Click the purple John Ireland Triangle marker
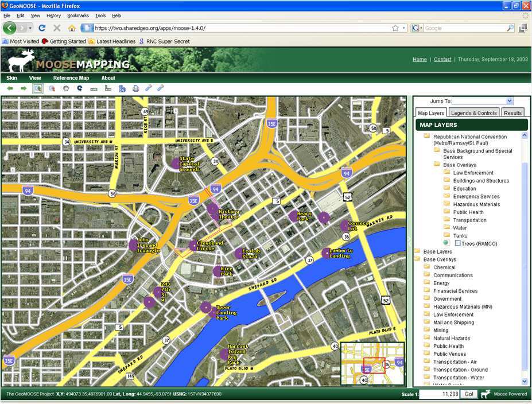Image resolution: width=532 pixels, height=404 pixels. tap(134, 244)
